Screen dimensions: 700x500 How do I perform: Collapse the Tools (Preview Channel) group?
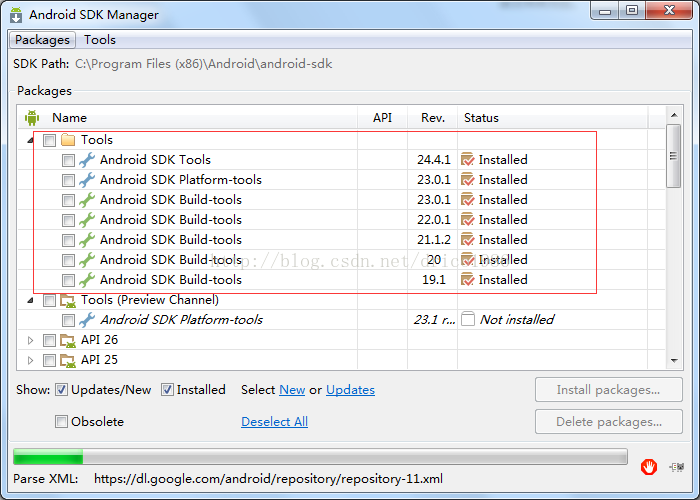click(30, 300)
